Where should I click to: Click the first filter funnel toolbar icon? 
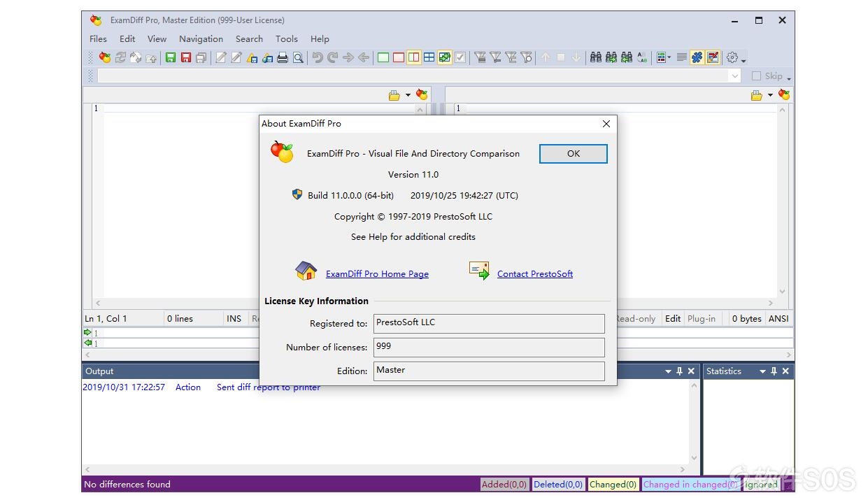point(480,57)
